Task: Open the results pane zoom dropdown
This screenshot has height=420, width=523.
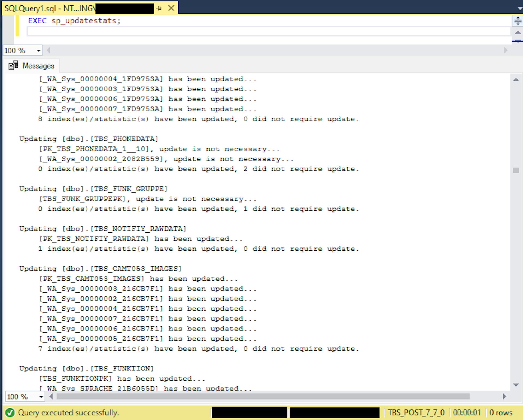Action: coord(41,396)
